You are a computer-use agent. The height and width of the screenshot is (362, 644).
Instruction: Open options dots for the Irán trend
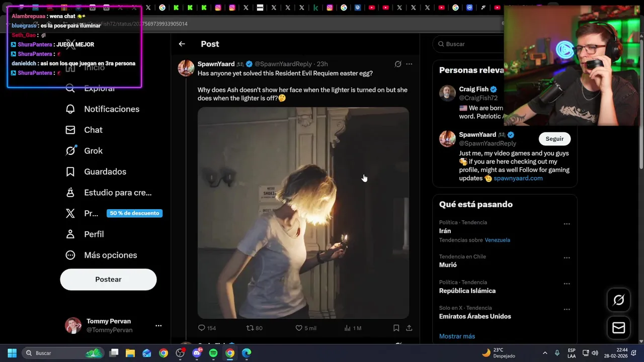coord(567,224)
